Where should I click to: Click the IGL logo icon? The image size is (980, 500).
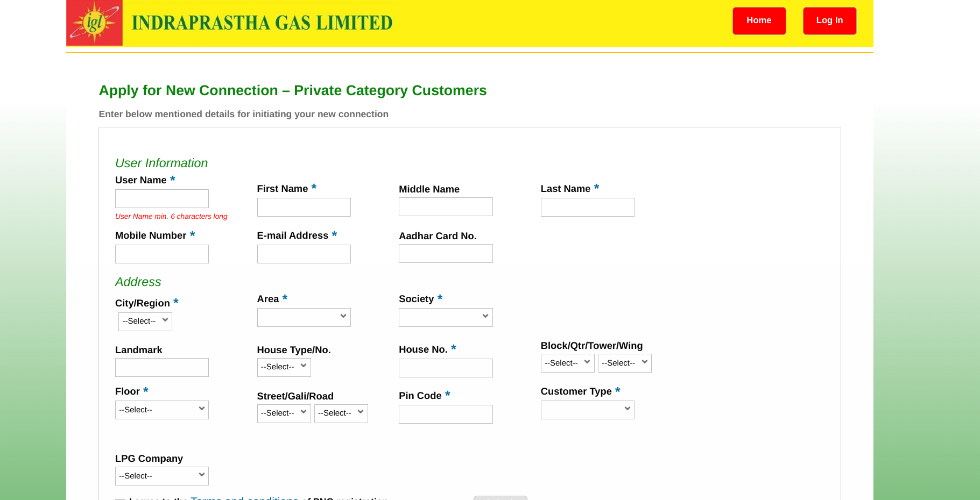pyautogui.click(x=95, y=23)
